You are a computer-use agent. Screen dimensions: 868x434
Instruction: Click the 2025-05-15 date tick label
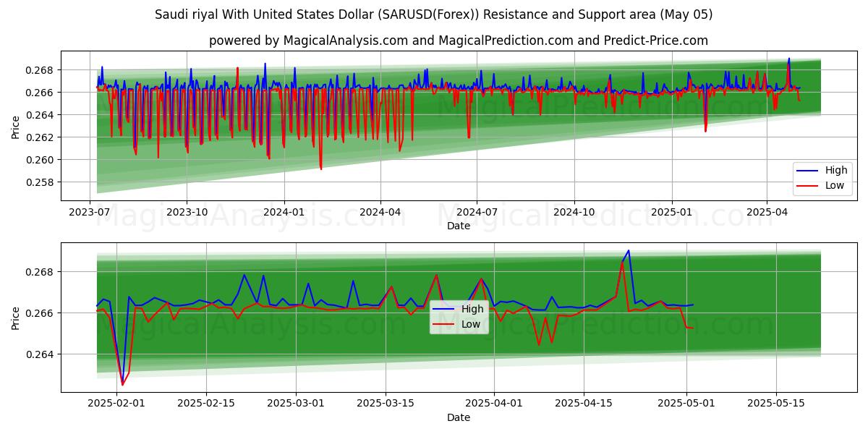coord(777,403)
